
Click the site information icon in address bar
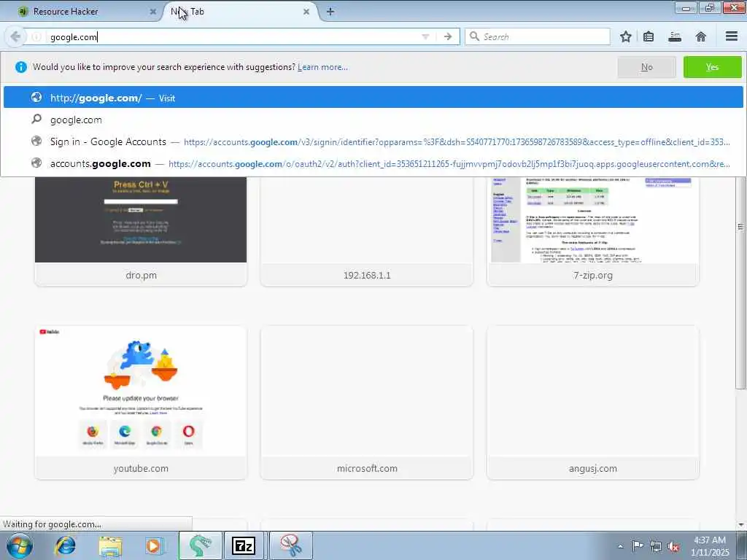pyautogui.click(x=36, y=36)
